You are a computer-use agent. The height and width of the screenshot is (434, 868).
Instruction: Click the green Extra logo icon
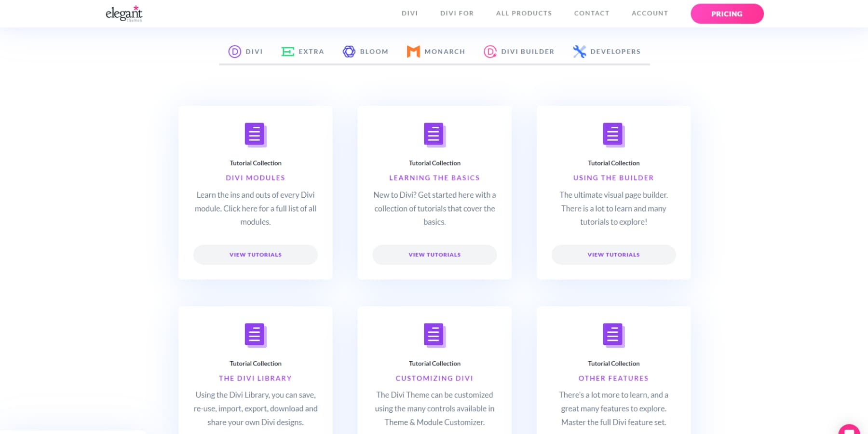coord(288,51)
